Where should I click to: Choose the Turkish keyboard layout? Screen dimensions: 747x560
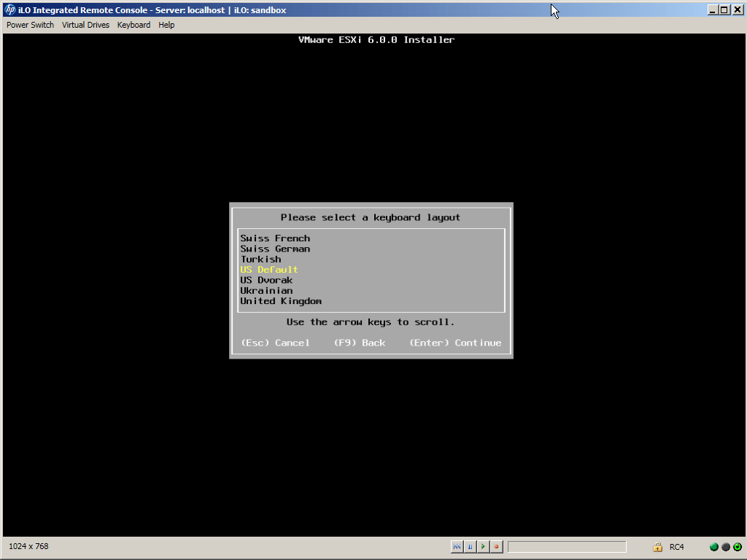tap(260, 259)
